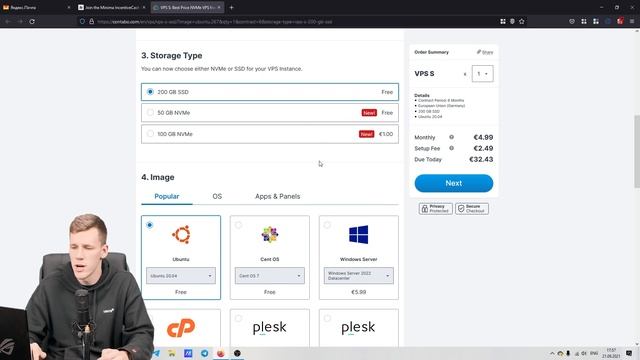
Task: Click the blue Next button
Action: click(x=454, y=183)
